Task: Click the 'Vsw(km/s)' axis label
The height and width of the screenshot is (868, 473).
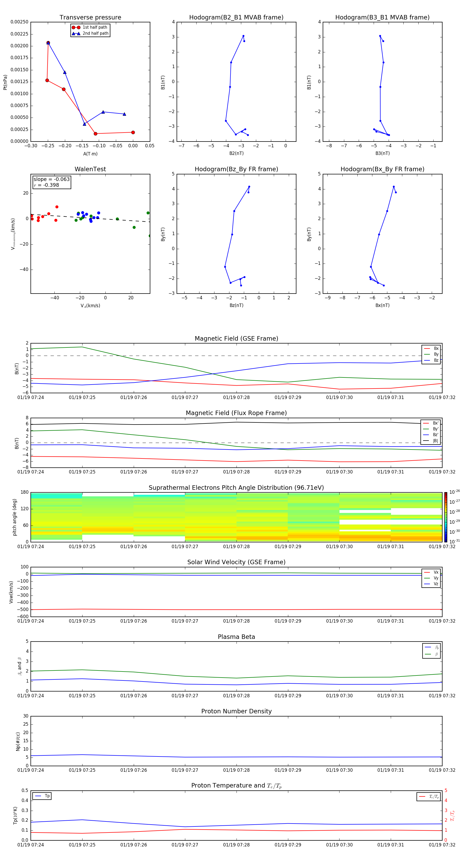Action: click(x=11, y=592)
